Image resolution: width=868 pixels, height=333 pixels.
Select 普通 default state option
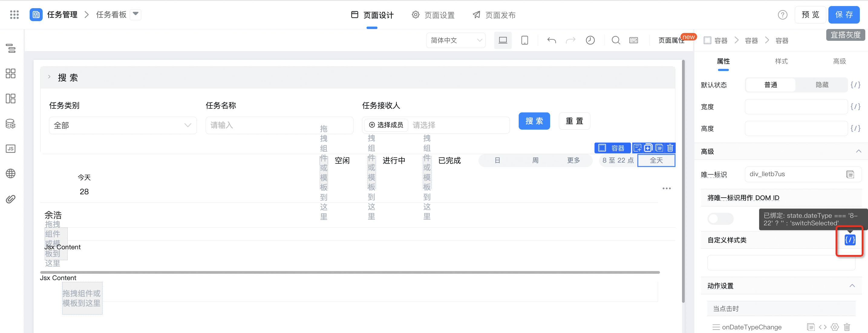(x=771, y=85)
